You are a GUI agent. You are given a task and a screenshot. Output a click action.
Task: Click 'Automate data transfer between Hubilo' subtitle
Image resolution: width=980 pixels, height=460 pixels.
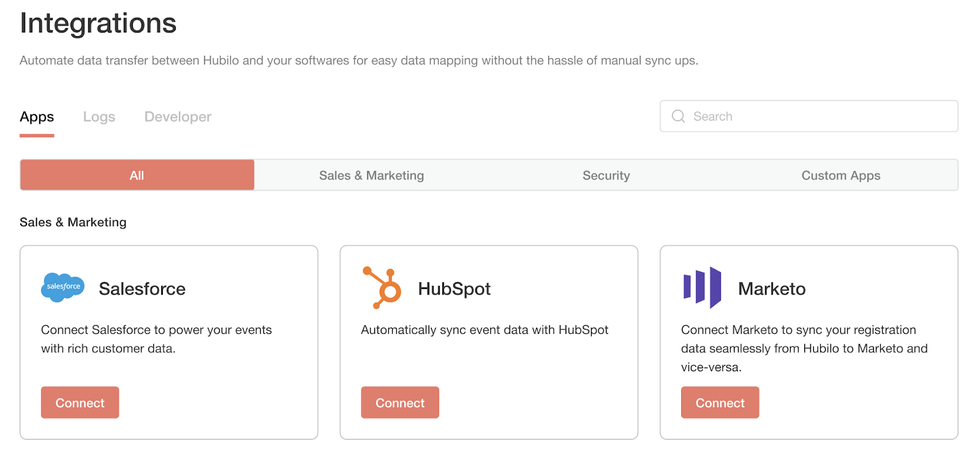tap(359, 61)
